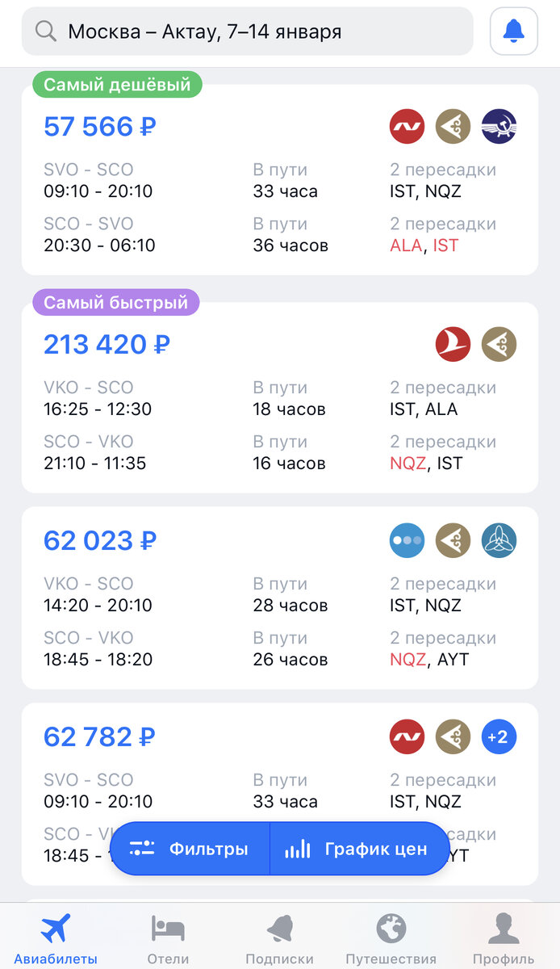Open the notification bell icon
The height and width of the screenshot is (969, 560).
pyautogui.click(x=513, y=31)
